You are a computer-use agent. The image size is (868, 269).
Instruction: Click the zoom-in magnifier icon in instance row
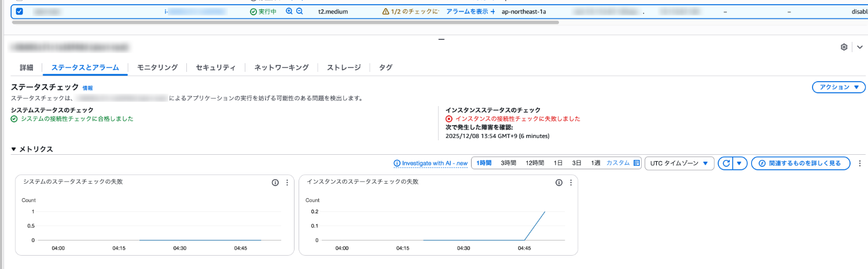click(289, 11)
